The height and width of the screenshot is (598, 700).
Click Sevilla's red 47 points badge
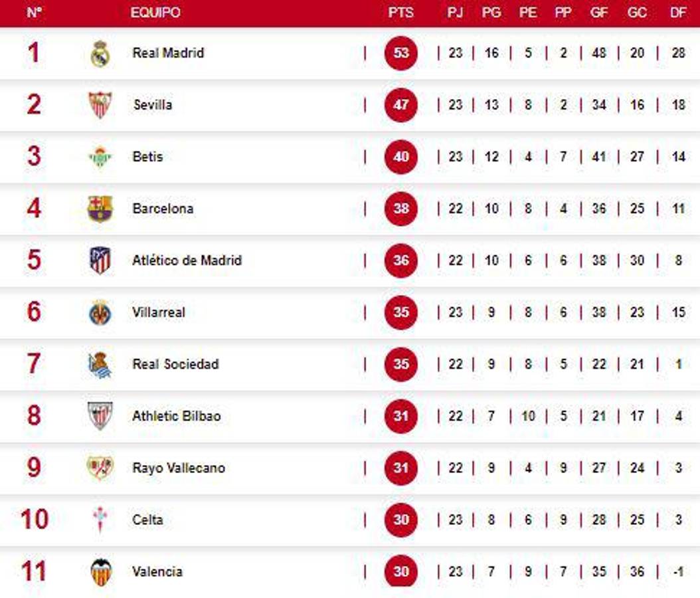click(401, 105)
